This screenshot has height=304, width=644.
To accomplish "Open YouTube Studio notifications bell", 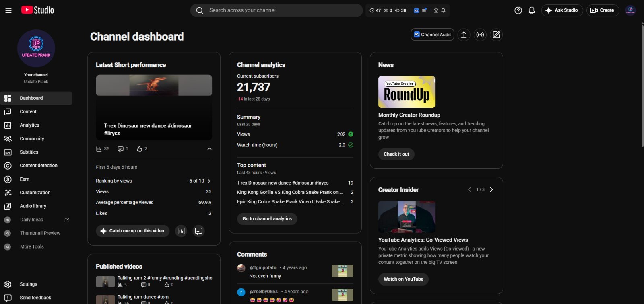I will click(x=532, y=10).
